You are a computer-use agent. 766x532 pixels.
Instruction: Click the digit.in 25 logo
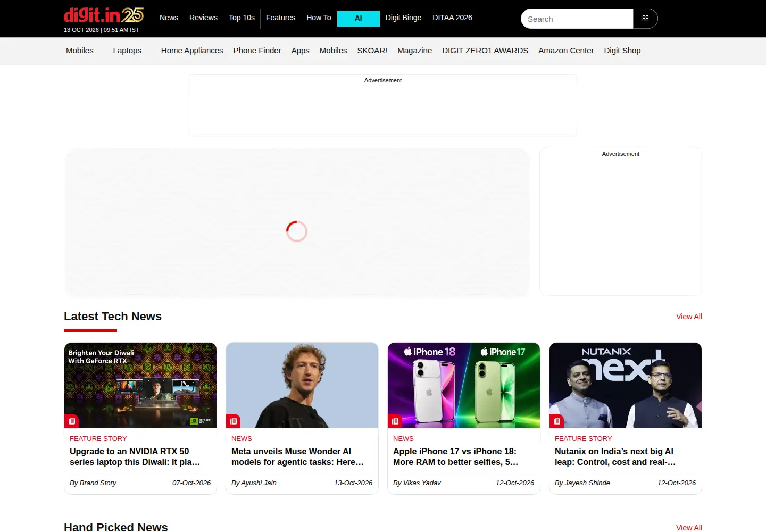[x=104, y=15]
